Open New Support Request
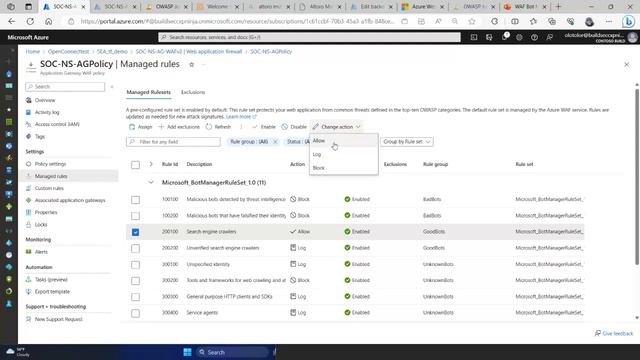Viewport: 640px width, 360px height. (x=58, y=319)
